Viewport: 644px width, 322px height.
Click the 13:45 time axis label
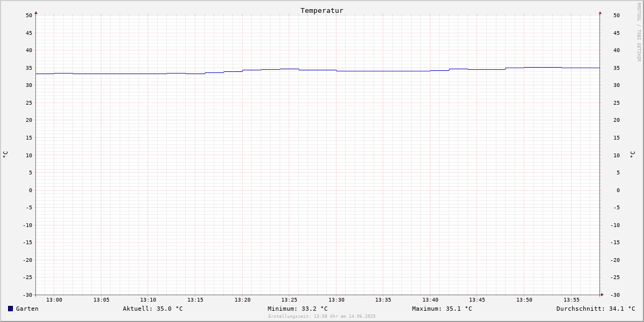[477, 299]
